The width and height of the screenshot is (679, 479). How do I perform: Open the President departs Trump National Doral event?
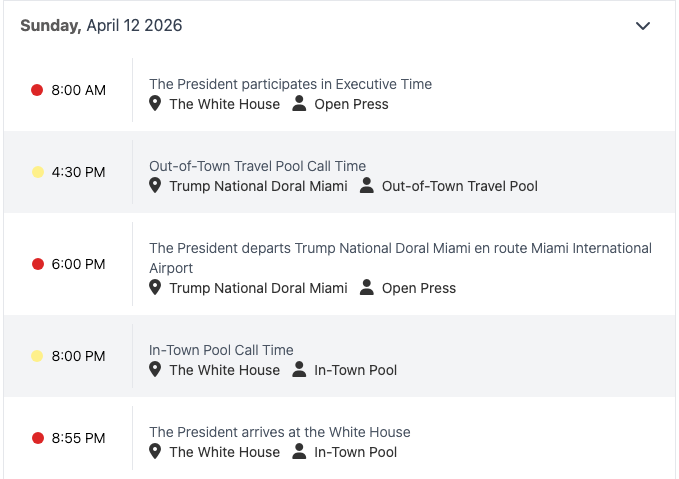pos(400,248)
